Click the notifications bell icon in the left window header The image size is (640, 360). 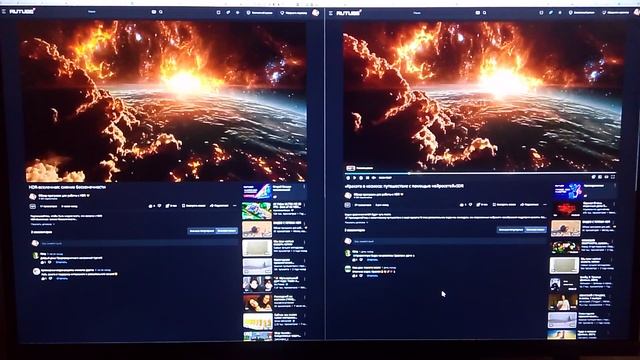(238, 13)
